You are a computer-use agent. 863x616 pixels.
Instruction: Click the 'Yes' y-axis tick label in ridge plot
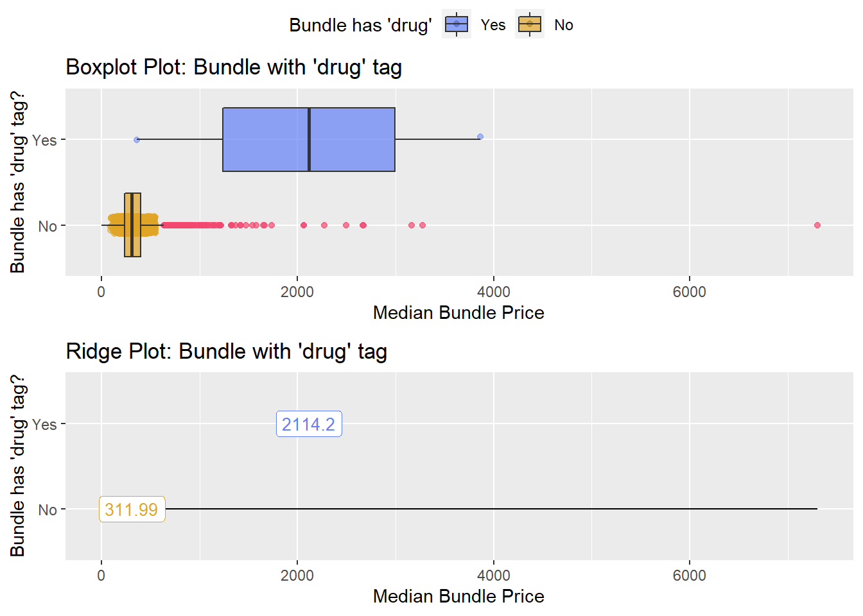tap(44, 424)
